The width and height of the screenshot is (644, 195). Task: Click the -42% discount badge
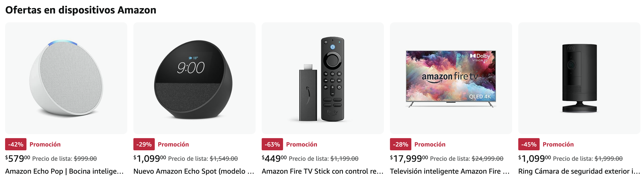tap(16, 144)
